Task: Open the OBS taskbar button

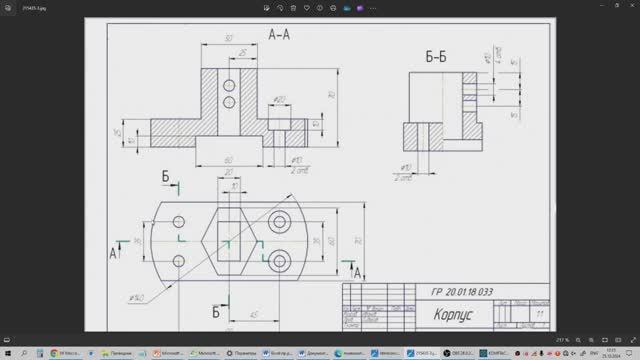Action: click(458, 353)
